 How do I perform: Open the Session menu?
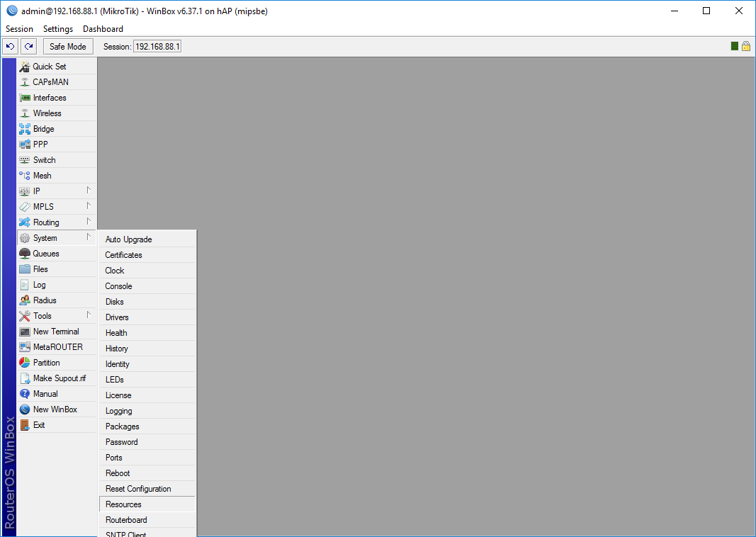coord(19,29)
